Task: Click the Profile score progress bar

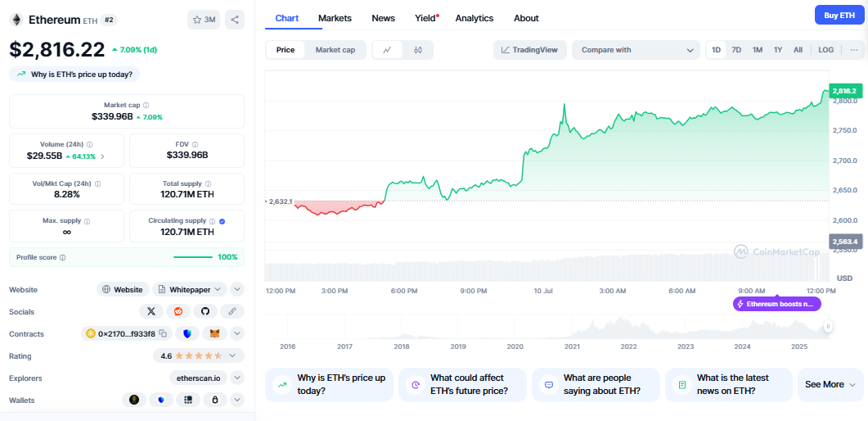Action: tap(192, 257)
